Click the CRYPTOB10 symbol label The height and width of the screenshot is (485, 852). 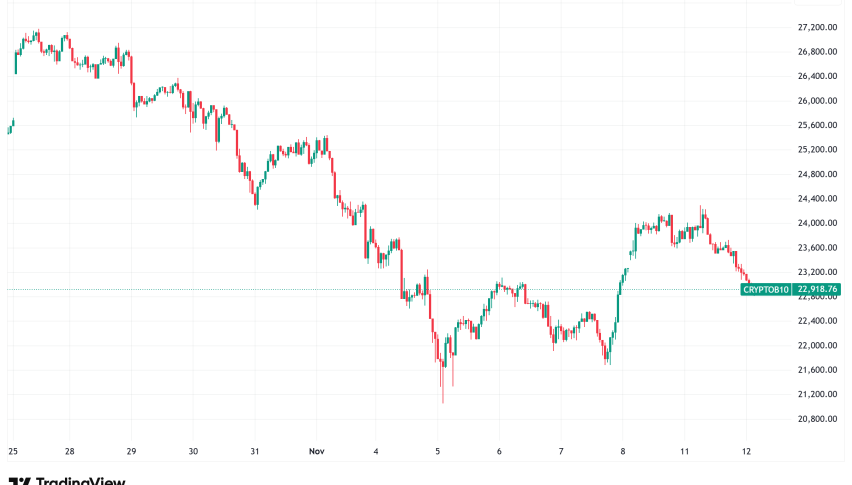coord(766,290)
